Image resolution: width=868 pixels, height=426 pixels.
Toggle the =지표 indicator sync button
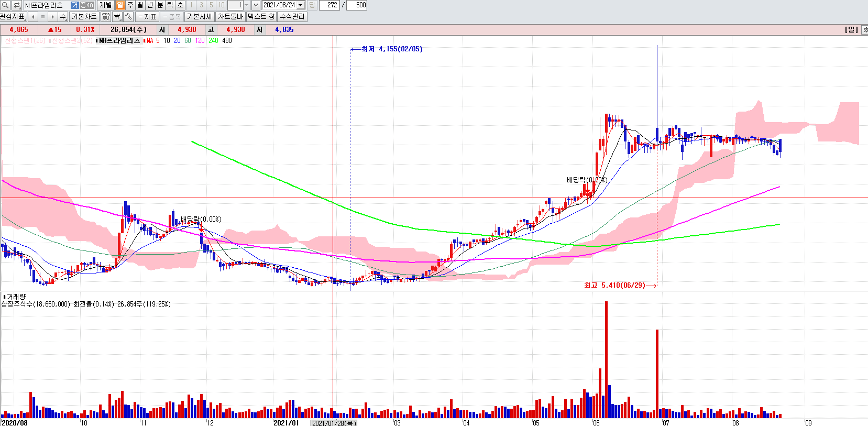click(148, 17)
